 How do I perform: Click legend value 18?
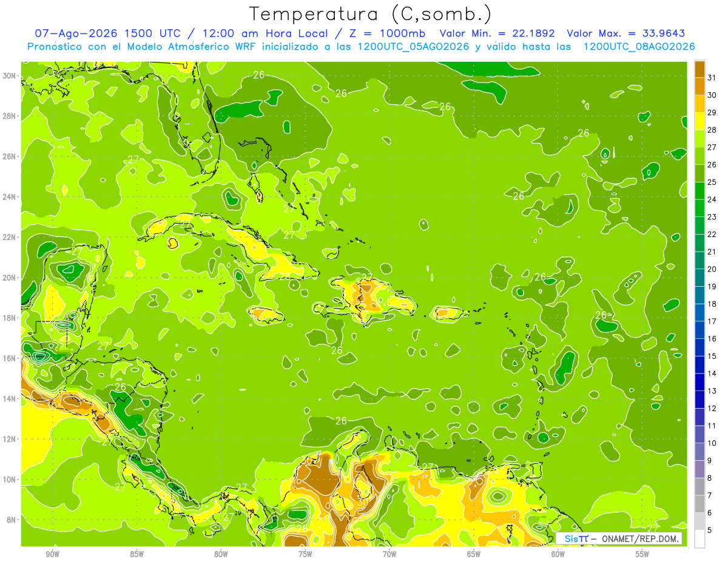[x=712, y=304]
